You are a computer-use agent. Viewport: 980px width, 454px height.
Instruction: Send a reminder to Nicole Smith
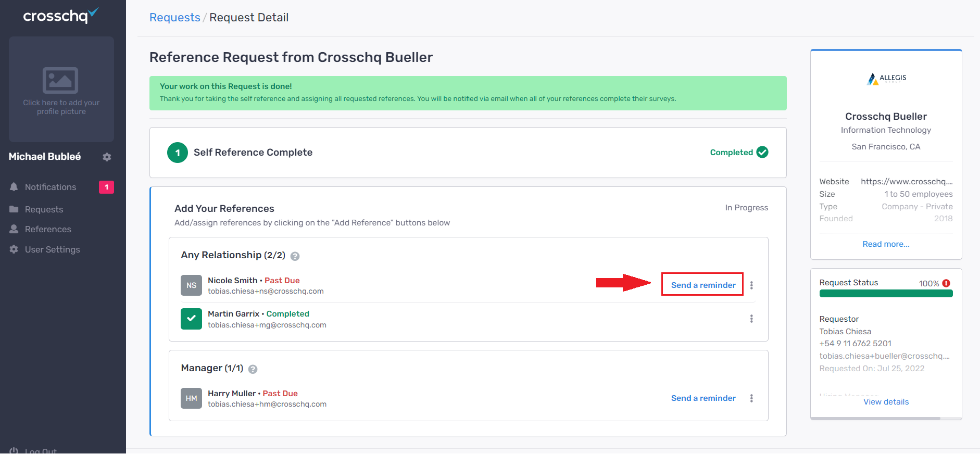tap(702, 285)
